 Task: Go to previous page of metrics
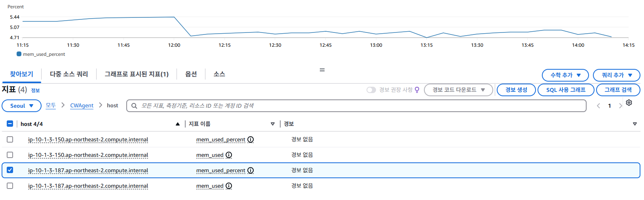(598, 106)
